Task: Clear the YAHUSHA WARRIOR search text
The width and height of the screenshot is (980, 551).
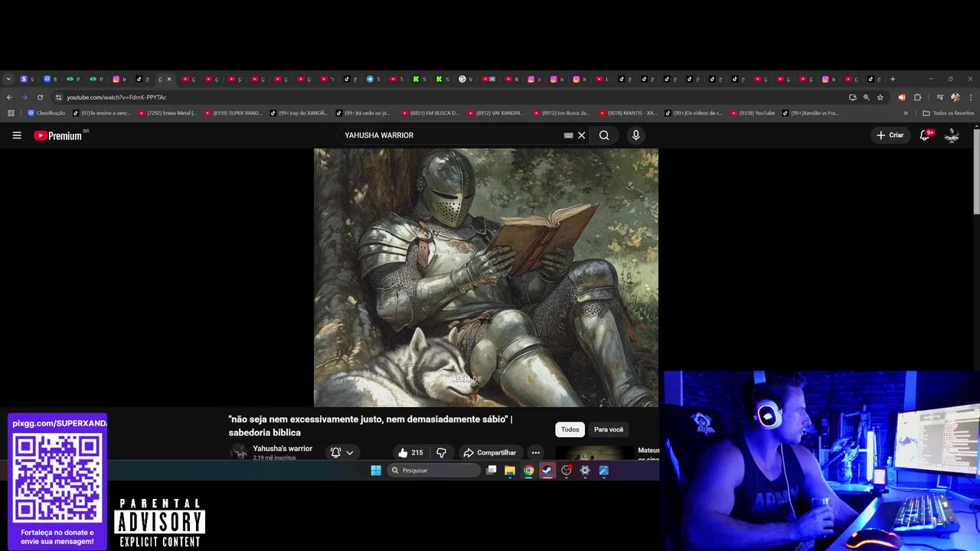Action: (x=582, y=135)
